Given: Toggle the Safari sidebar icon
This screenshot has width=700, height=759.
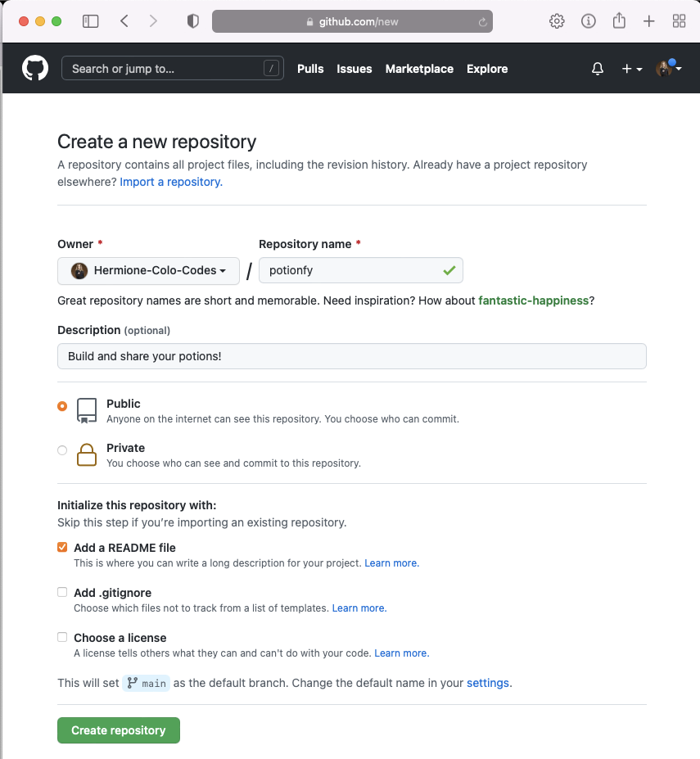Looking at the screenshot, I should (91, 21).
